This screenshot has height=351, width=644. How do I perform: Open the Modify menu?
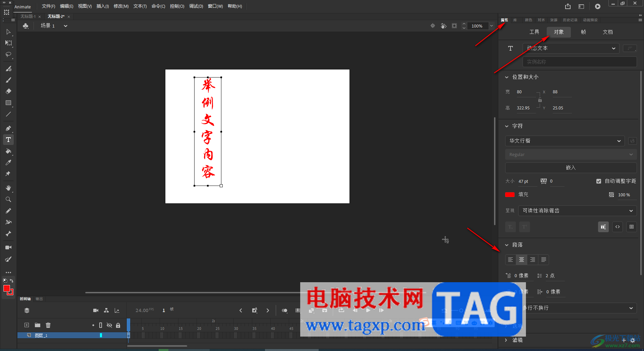point(121,6)
